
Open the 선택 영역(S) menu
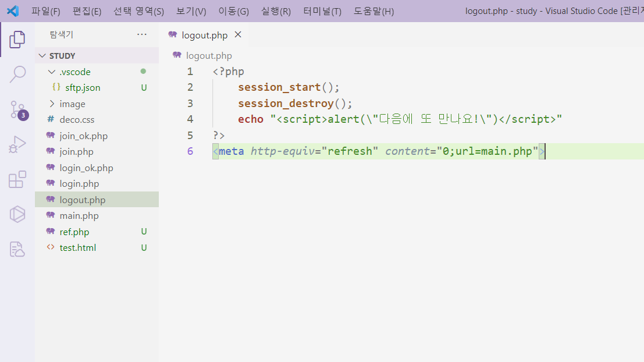pos(139,11)
